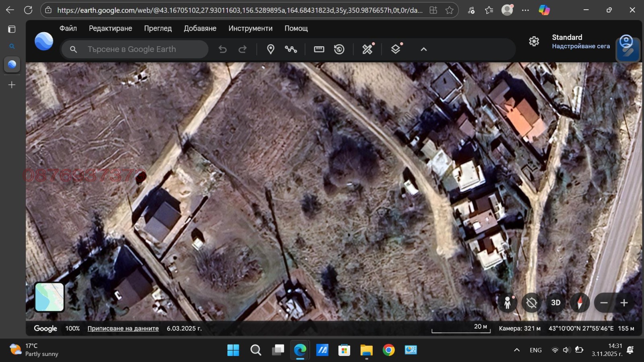Click the Надстройване сега upgrade link

(x=580, y=46)
